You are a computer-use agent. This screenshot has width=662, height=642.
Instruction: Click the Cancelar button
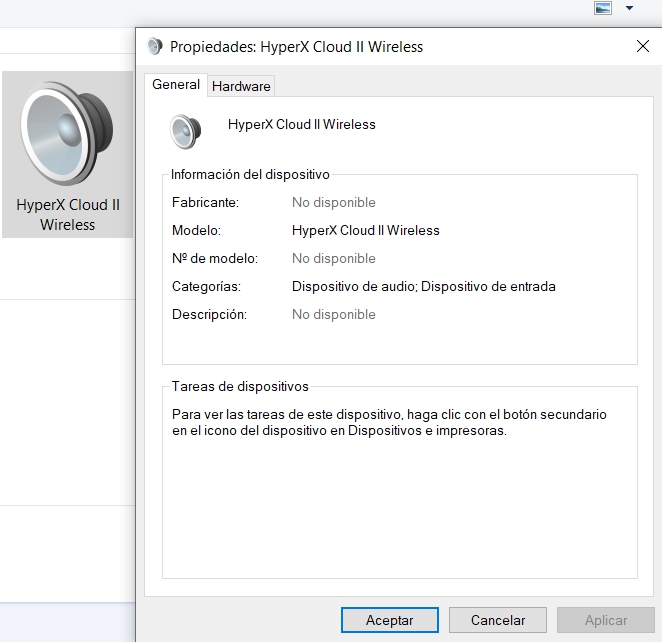point(498,620)
